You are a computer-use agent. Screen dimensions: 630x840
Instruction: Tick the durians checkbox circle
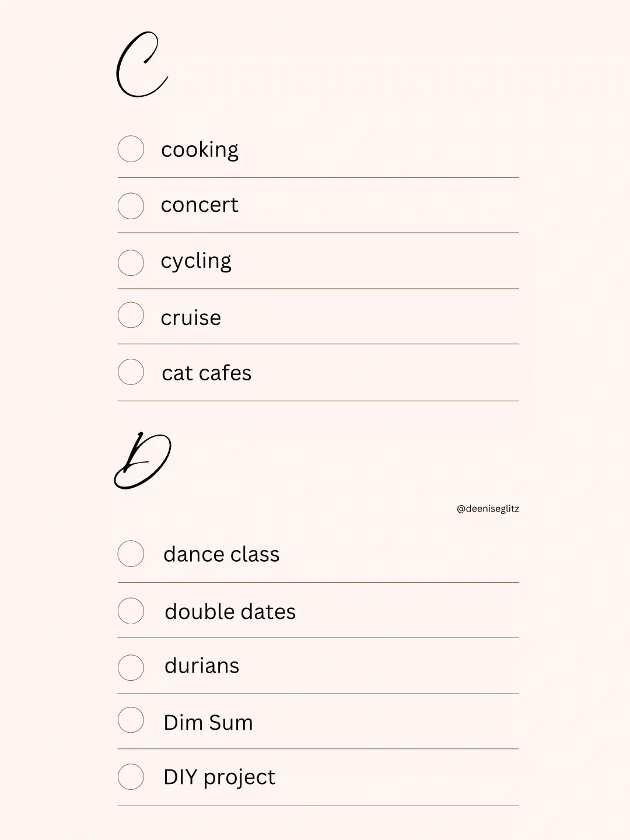pyautogui.click(x=131, y=667)
